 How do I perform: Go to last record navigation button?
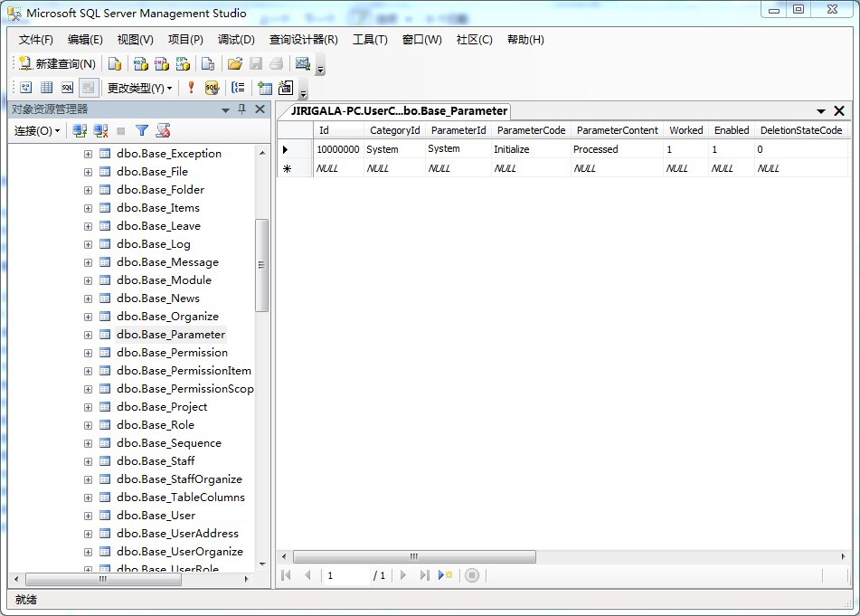pos(424,575)
